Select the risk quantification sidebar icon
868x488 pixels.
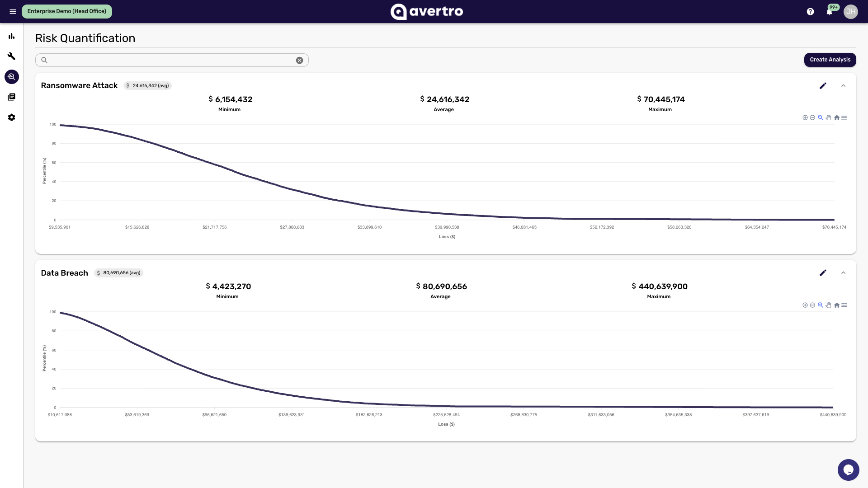coord(12,77)
